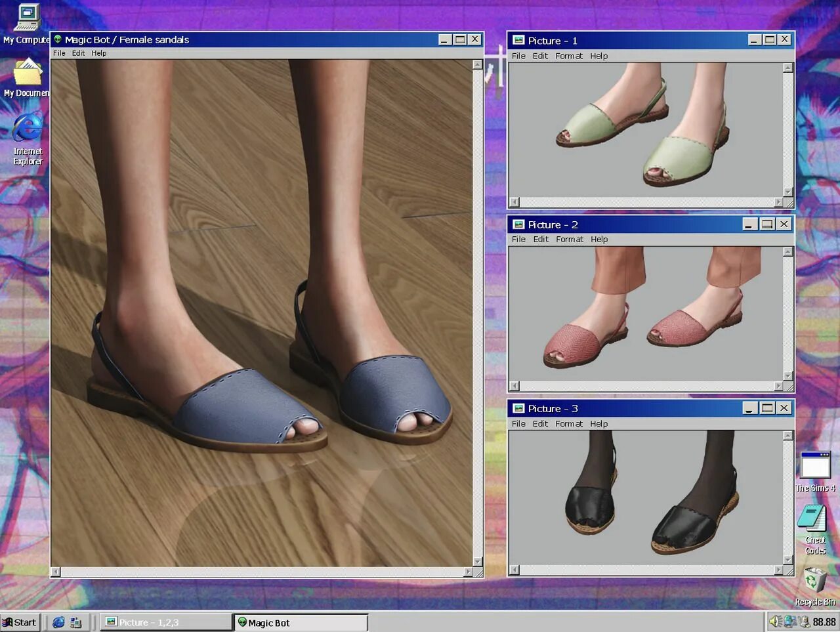Open the Edit menu in Picture - 3
Viewport: 840px width, 632px height.
540,423
